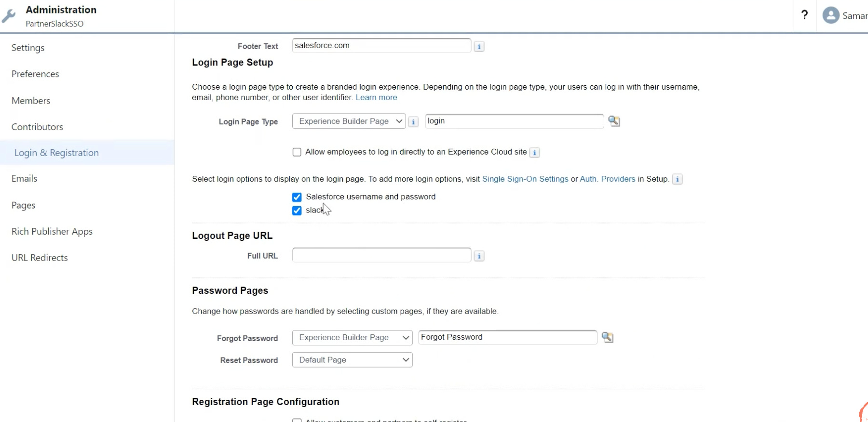Open Single Sign-On Settings link
The image size is (868, 422).
(x=525, y=179)
